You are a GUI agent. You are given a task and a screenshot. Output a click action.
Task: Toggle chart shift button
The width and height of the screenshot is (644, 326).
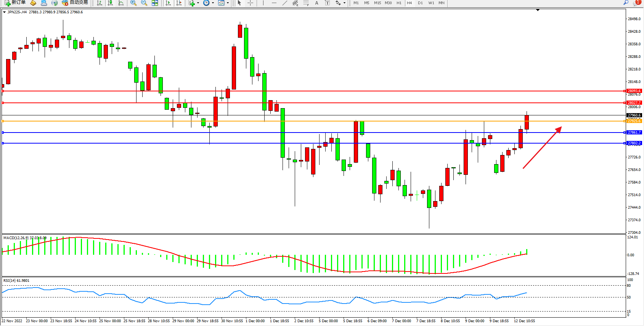coord(179,3)
